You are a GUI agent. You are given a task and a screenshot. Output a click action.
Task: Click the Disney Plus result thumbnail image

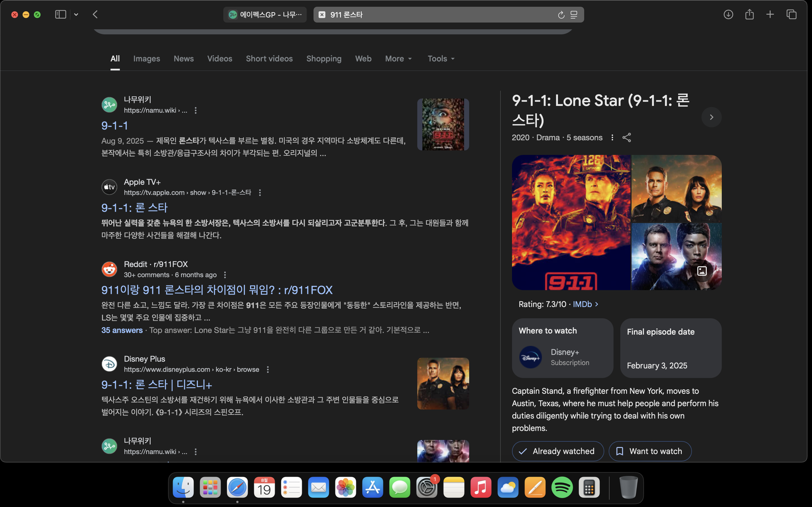(x=443, y=383)
